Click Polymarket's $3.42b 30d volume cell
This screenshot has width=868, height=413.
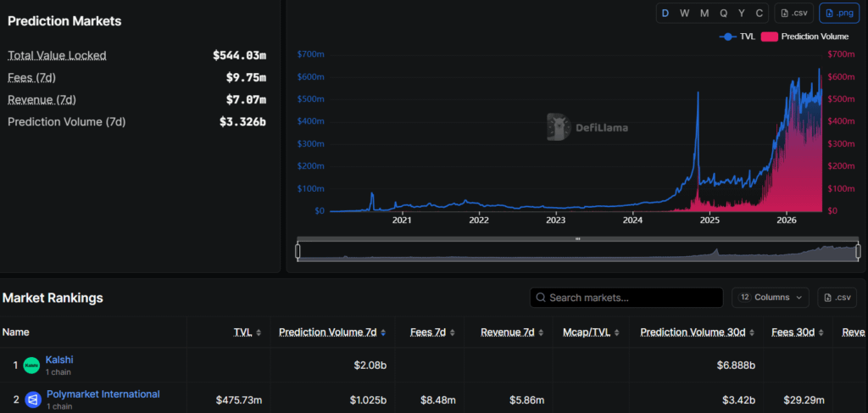(x=738, y=399)
